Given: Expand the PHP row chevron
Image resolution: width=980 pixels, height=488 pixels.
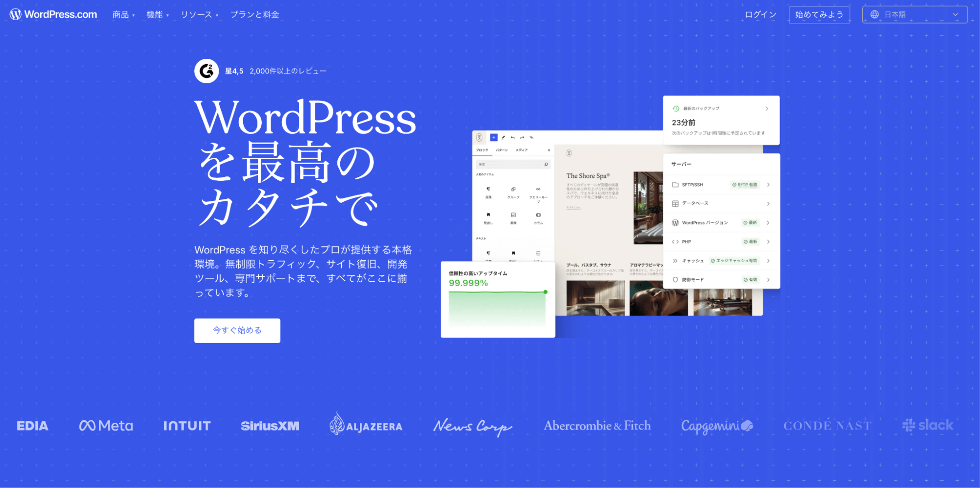Looking at the screenshot, I should coord(769,241).
